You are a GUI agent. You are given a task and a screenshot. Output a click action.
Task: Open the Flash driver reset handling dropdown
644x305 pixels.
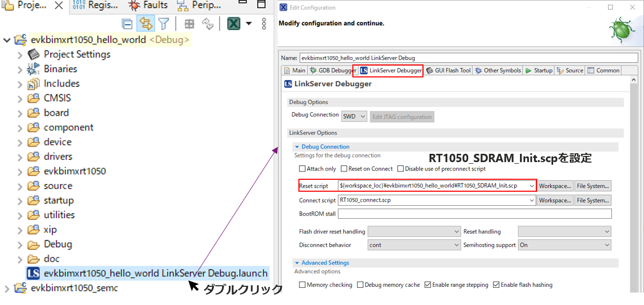coord(414,231)
